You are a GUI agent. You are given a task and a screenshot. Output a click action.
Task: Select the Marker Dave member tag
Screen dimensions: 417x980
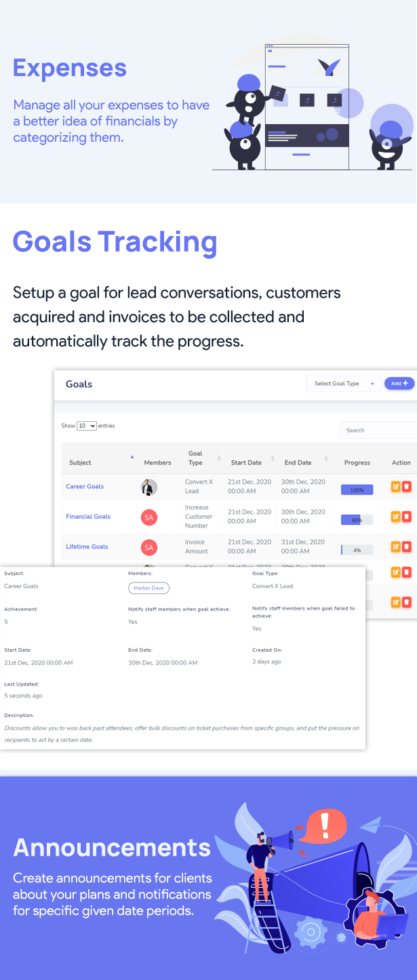coord(148,588)
